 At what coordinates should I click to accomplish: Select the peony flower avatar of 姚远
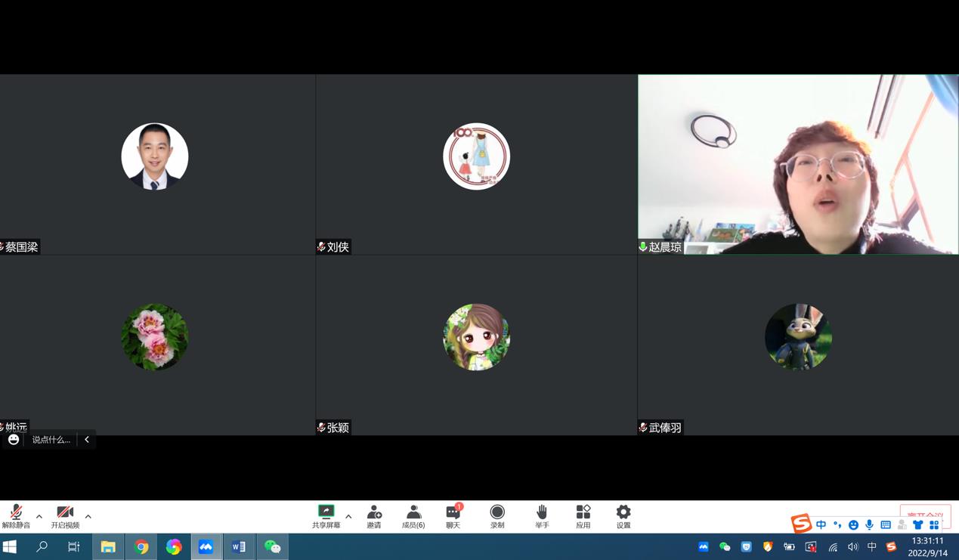(x=155, y=337)
